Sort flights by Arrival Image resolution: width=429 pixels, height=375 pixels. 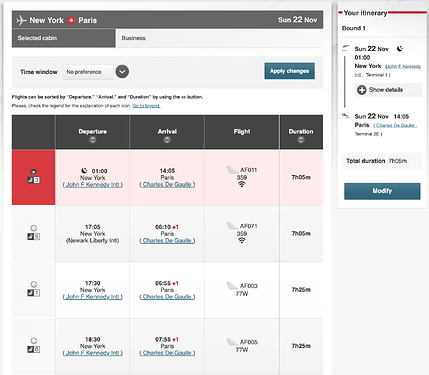pos(167,140)
